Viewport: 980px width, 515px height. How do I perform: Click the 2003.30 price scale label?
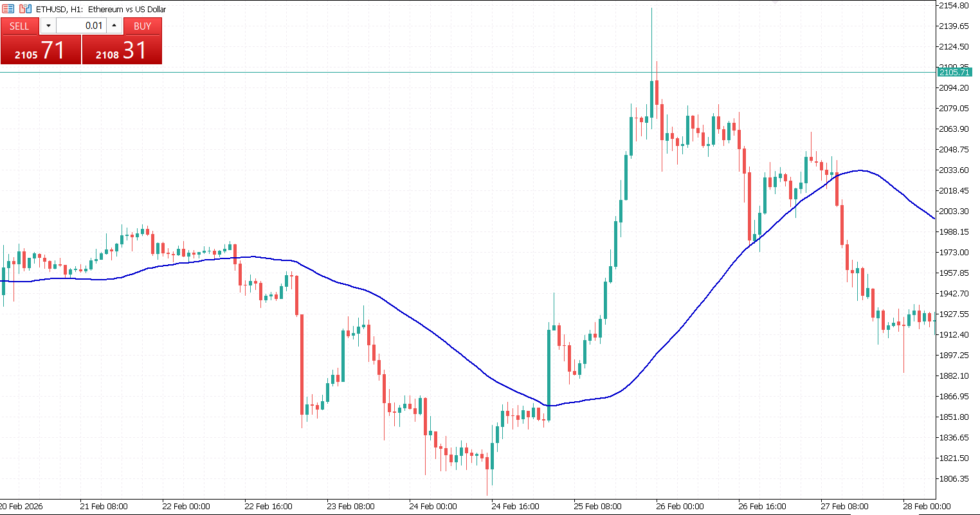(x=954, y=211)
